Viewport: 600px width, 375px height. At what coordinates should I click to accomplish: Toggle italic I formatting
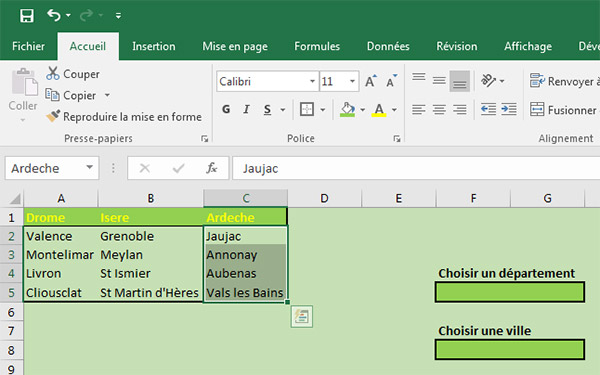(x=246, y=109)
